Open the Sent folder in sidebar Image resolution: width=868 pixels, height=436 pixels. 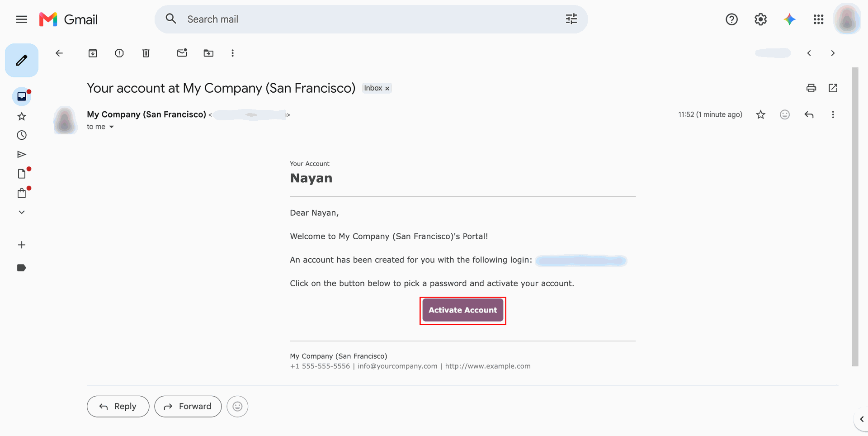22,155
